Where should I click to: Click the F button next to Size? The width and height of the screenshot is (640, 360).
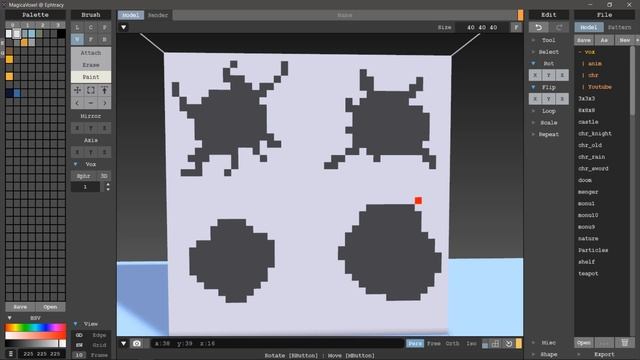click(516, 27)
